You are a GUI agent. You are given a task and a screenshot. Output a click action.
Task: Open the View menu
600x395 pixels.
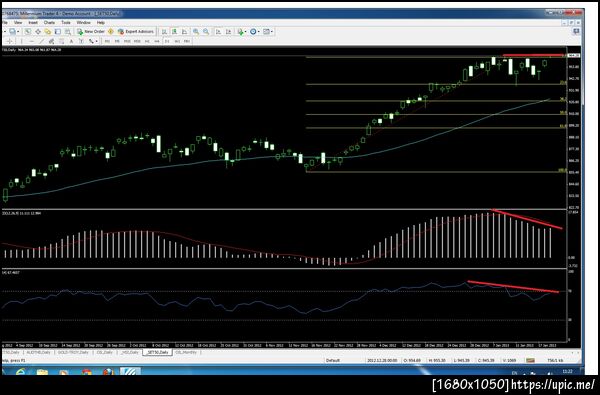pyautogui.click(x=18, y=23)
